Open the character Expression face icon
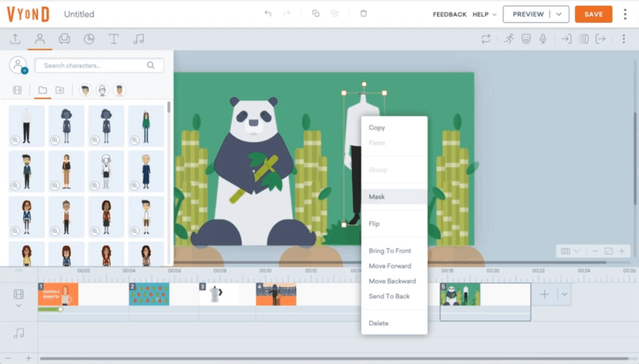Screen dimensions: 639x364 tap(526, 39)
